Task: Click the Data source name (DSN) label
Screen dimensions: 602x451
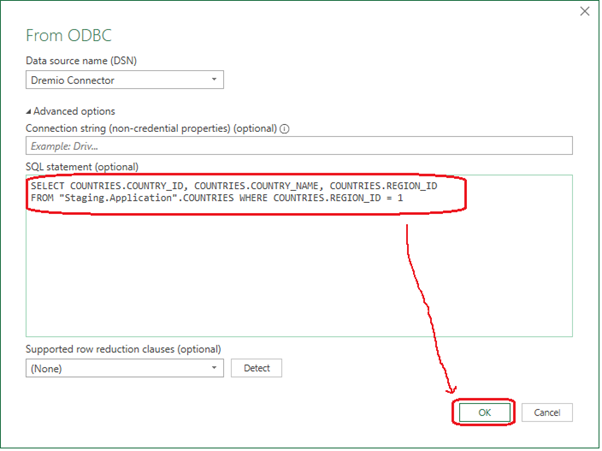Action: click(80, 60)
